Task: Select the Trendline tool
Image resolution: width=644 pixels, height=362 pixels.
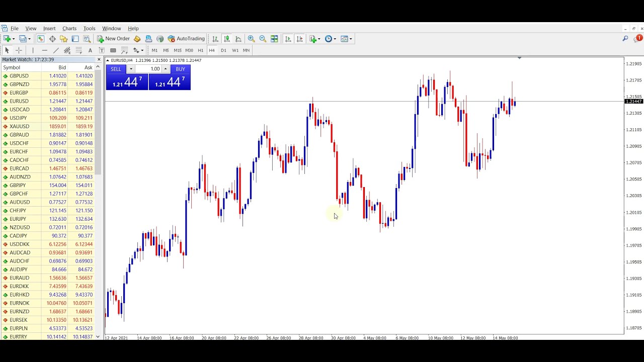Action: 56,50
